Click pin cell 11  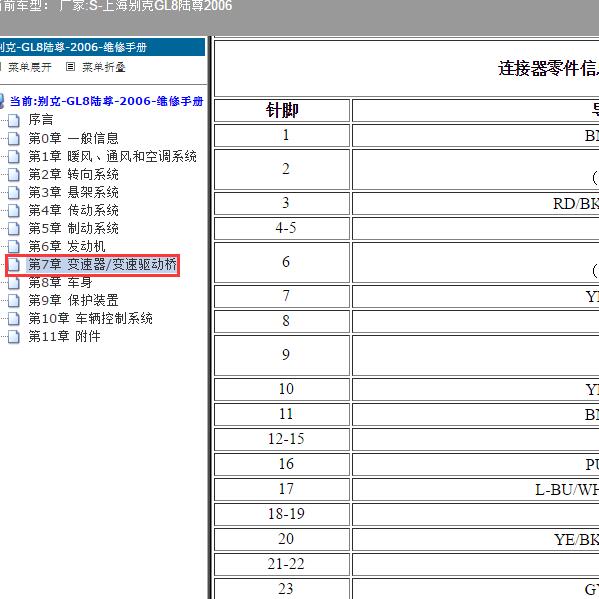tap(282, 414)
